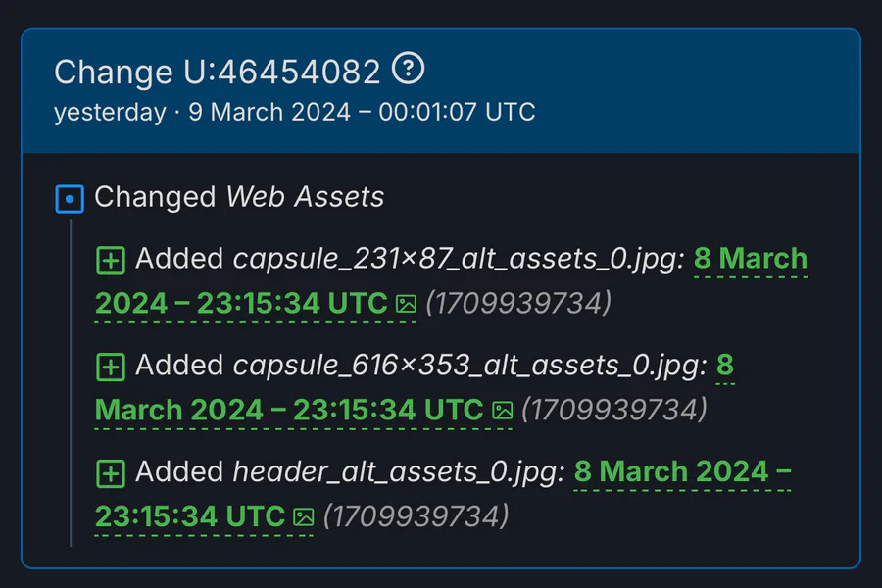Click the Changed Web Assets label
This screenshot has height=588, width=882.
coord(239,197)
